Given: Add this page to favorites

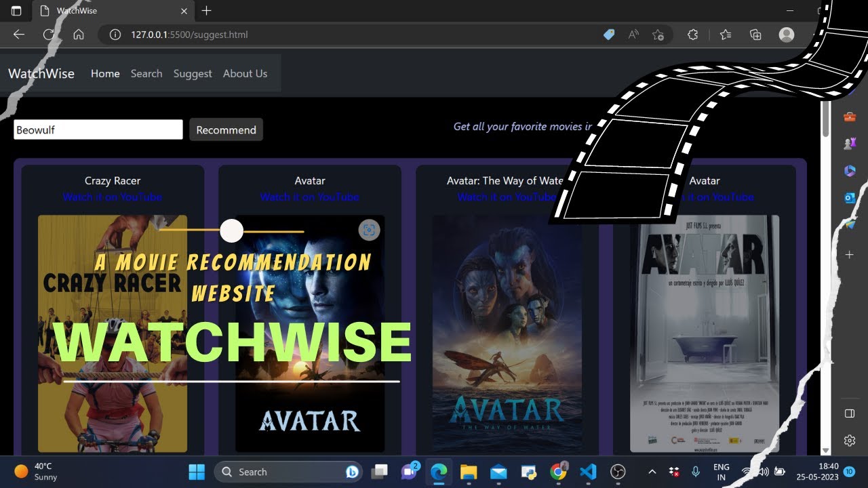Looking at the screenshot, I should pyautogui.click(x=658, y=35).
